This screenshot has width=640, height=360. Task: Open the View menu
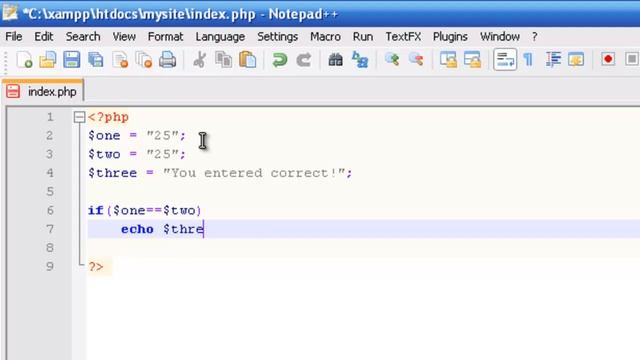124,37
